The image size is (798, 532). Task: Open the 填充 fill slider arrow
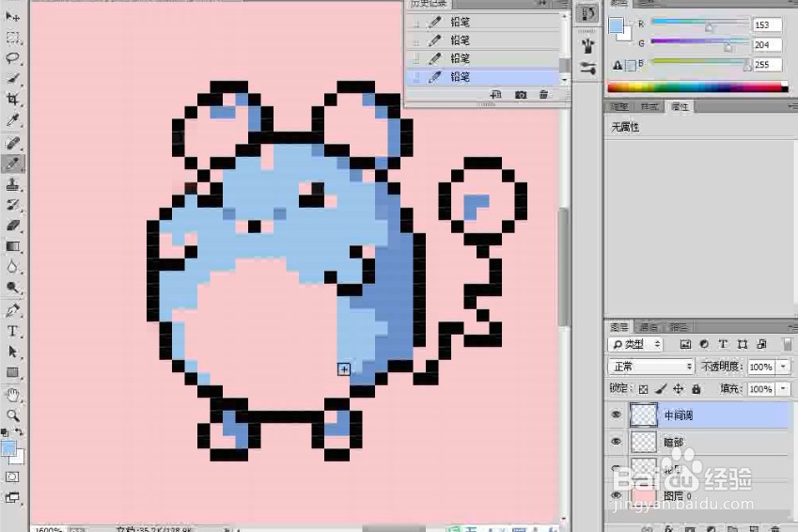click(784, 389)
